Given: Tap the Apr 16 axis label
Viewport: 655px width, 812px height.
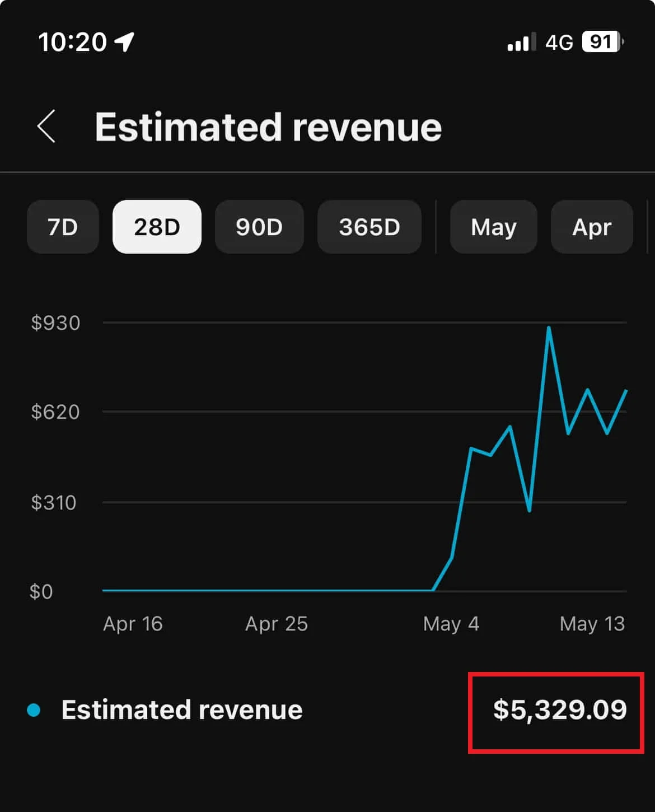Looking at the screenshot, I should click(133, 624).
